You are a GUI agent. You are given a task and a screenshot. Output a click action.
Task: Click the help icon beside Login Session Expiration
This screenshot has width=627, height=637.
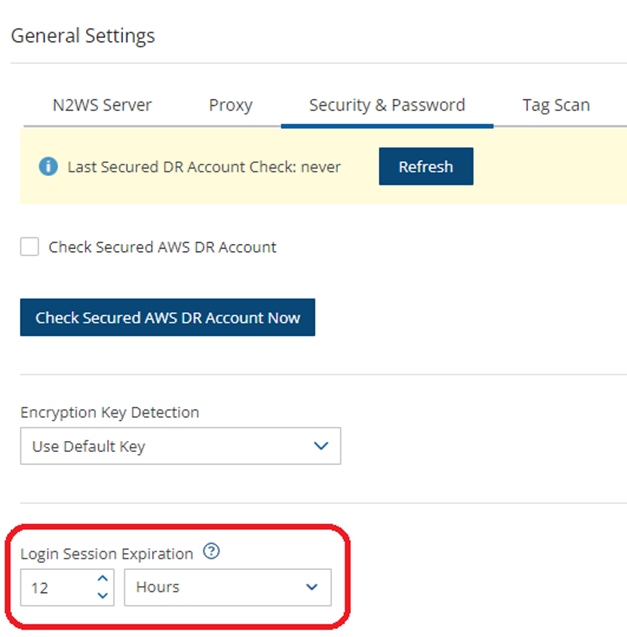tap(211, 551)
